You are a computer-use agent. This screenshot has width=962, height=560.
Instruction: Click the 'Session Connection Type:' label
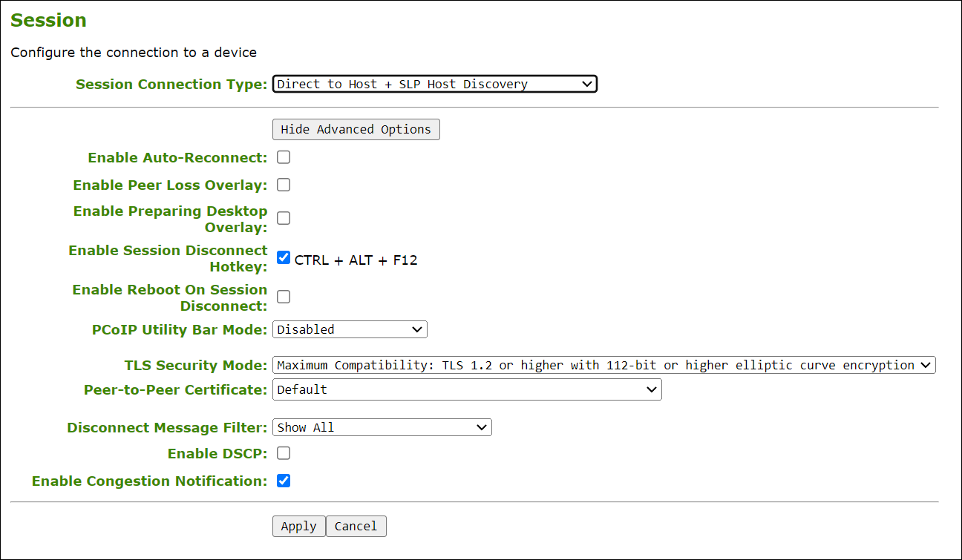pos(171,84)
